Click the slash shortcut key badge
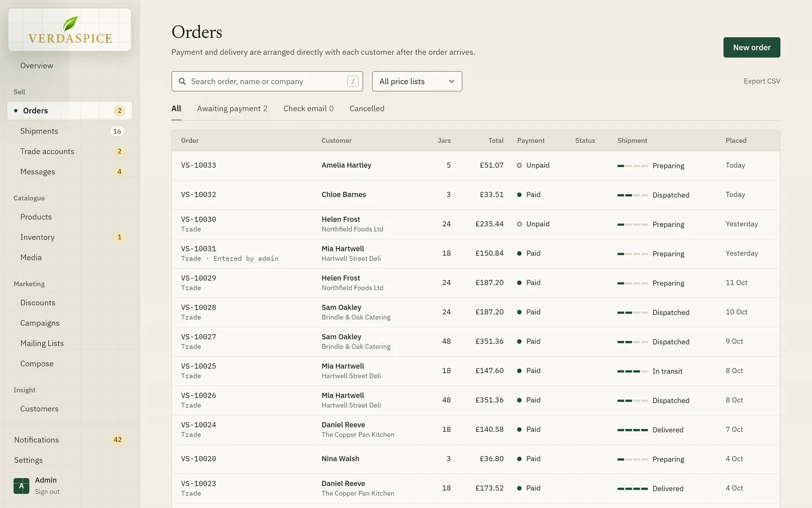The height and width of the screenshot is (508, 812). (x=353, y=81)
